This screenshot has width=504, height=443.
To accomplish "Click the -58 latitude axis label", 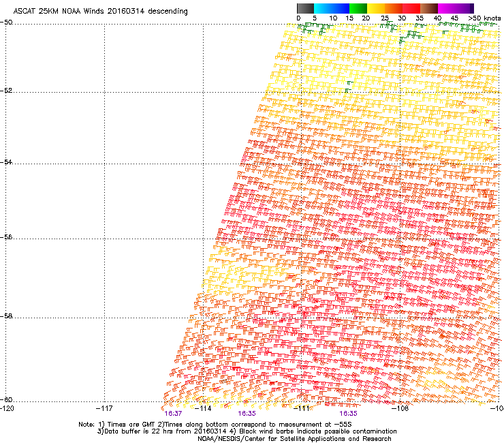I will pyautogui.click(x=6, y=316).
